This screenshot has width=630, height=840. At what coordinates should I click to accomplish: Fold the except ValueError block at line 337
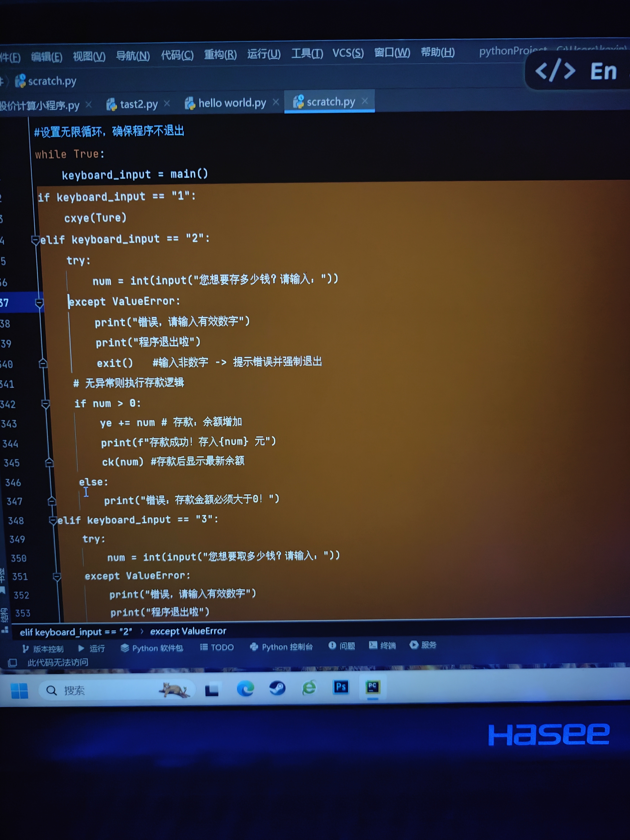click(39, 303)
